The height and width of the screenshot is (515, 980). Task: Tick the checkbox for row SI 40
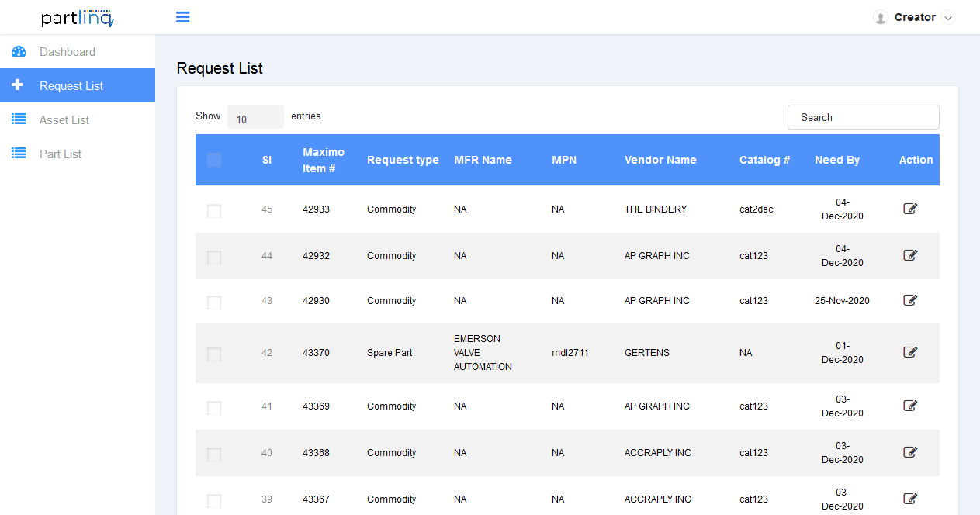[x=214, y=455]
